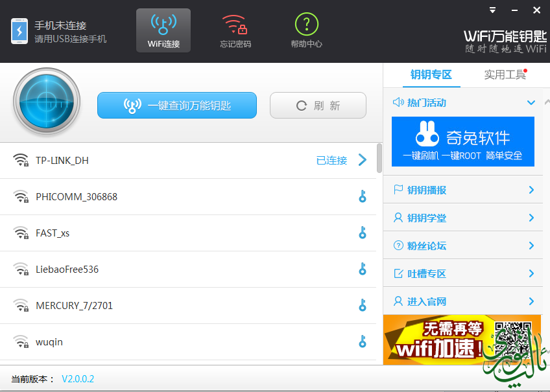Switch to the 钥钥专区 tab
This screenshot has width=550, height=392.
pos(431,75)
